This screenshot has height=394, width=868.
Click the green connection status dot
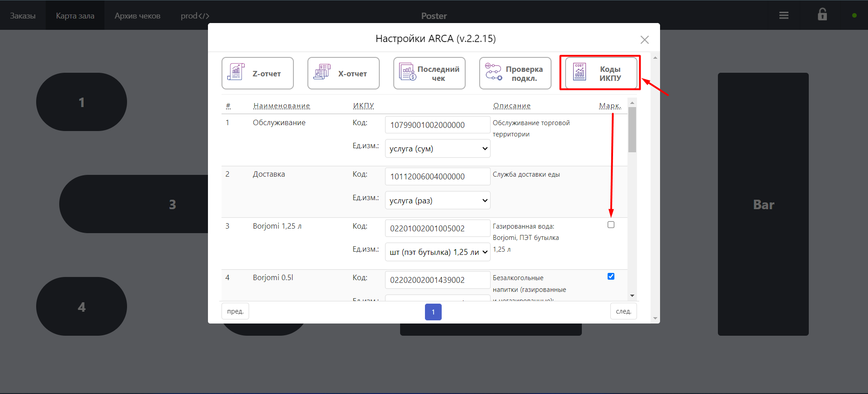854,15
